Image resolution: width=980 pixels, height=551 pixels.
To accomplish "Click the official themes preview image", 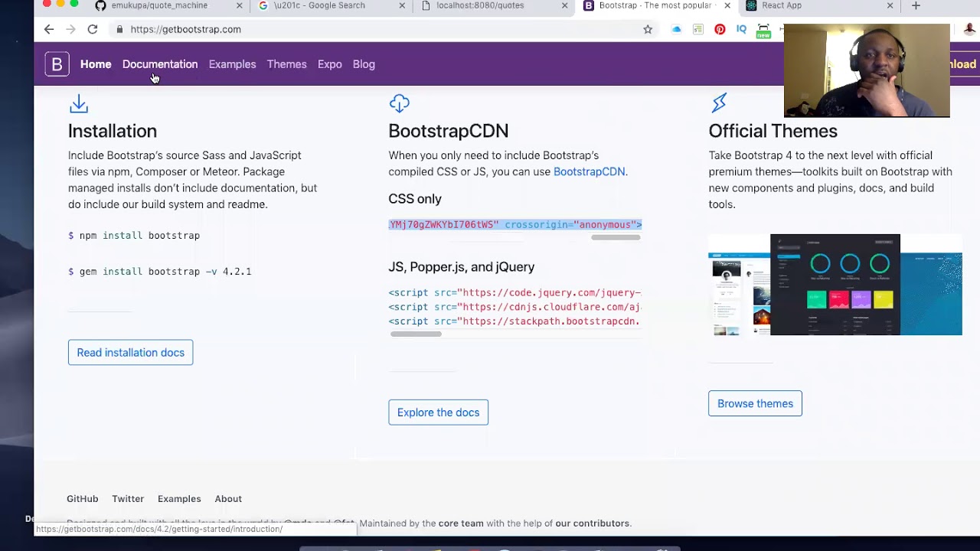I will pyautogui.click(x=835, y=285).
